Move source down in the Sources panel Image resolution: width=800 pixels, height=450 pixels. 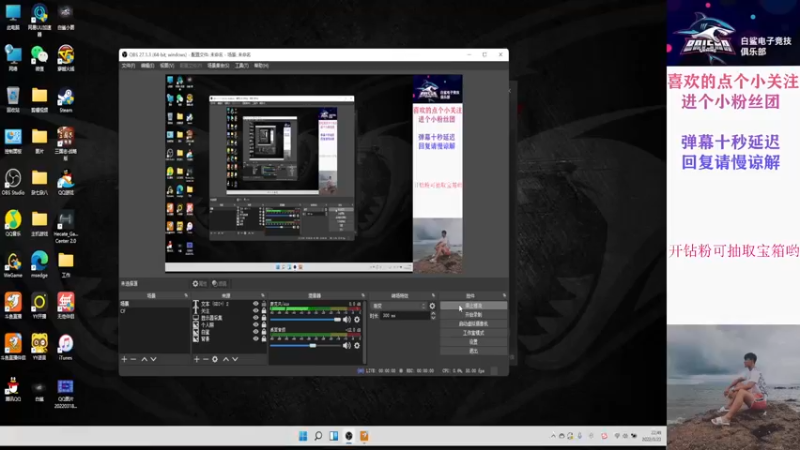pyautogui.click(x=235, y=359)
